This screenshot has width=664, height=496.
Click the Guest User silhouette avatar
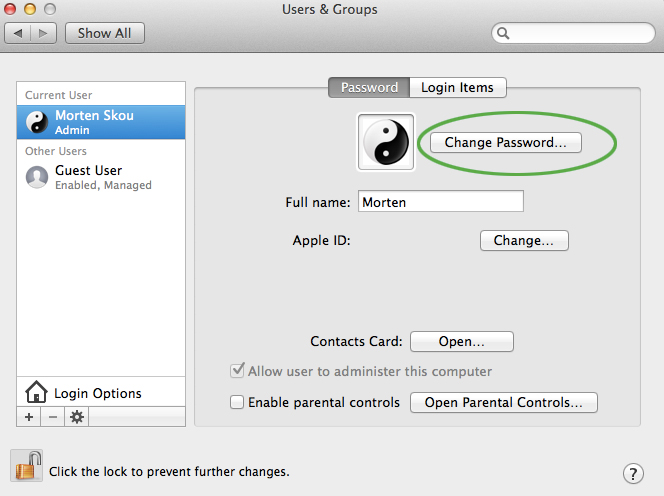click(37, 177)
